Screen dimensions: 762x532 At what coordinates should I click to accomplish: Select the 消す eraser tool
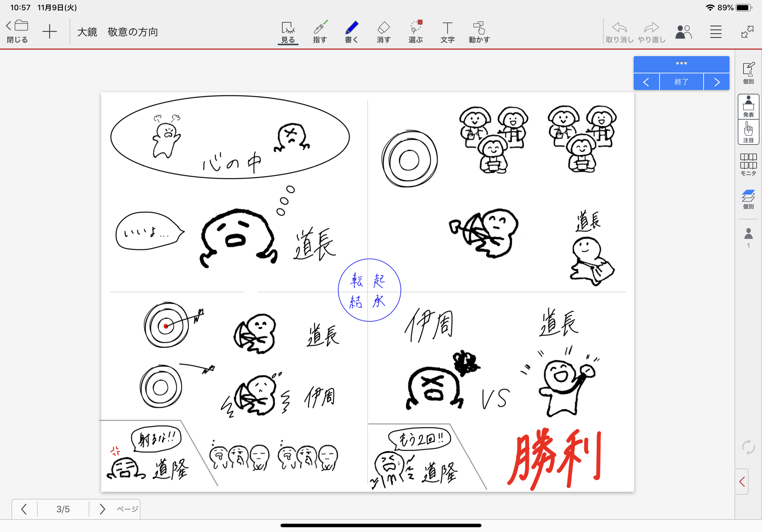(x=383, y=32)
